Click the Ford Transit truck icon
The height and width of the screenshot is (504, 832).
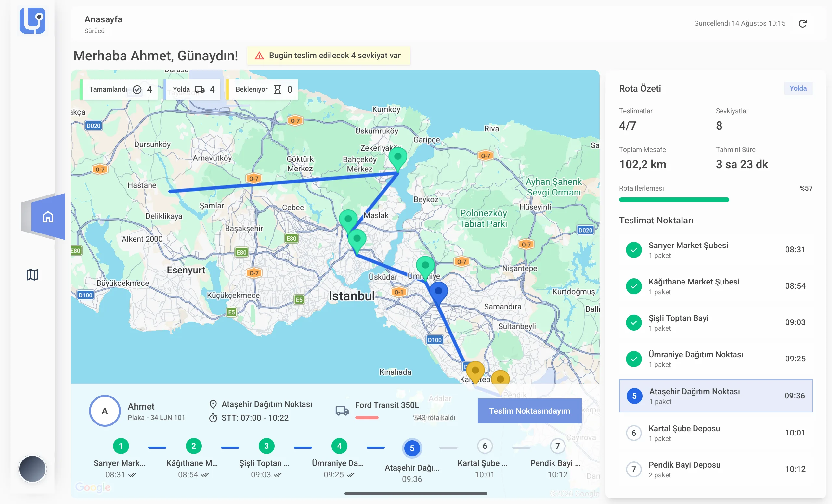pos(342,410)
